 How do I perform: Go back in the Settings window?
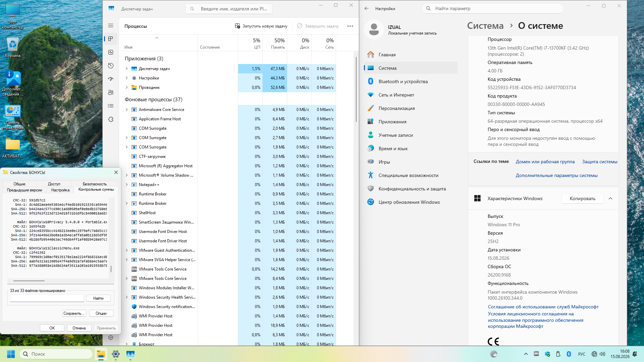tap(367, 9)
